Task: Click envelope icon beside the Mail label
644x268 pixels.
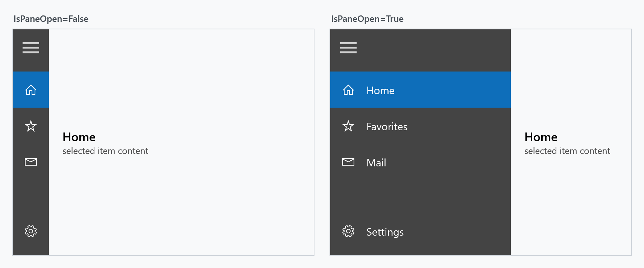Action: [x=348, y=162]
